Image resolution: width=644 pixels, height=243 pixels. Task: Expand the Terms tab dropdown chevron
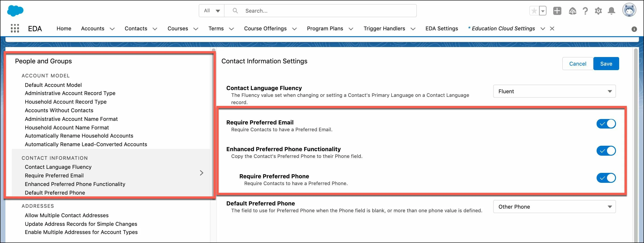coord(231,29)
